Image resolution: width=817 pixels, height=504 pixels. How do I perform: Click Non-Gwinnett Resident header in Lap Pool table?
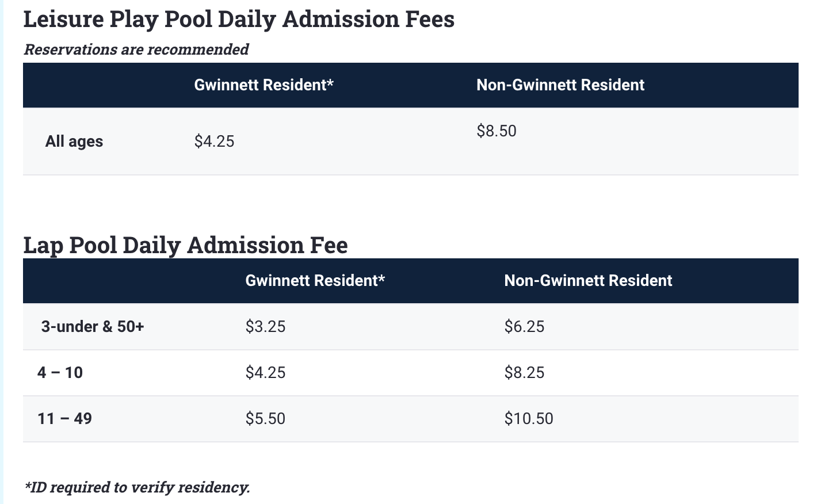pyautogui.click(x=588, y=281)
